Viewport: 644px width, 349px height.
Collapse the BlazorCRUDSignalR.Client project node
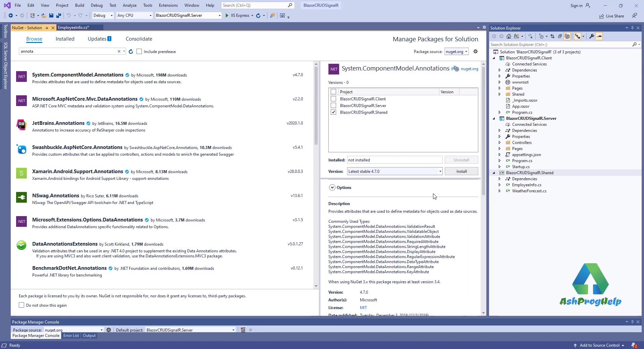click(494, 58)
